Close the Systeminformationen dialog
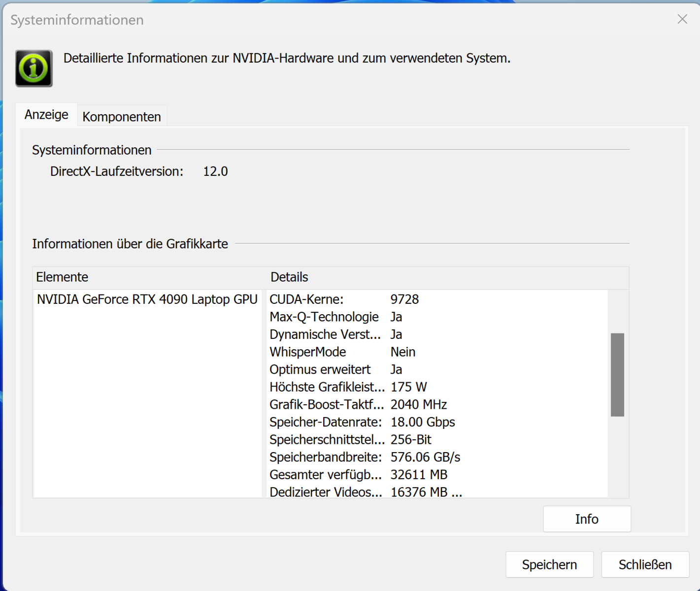The height and width of the screenshot is (591, 700). 682,19
